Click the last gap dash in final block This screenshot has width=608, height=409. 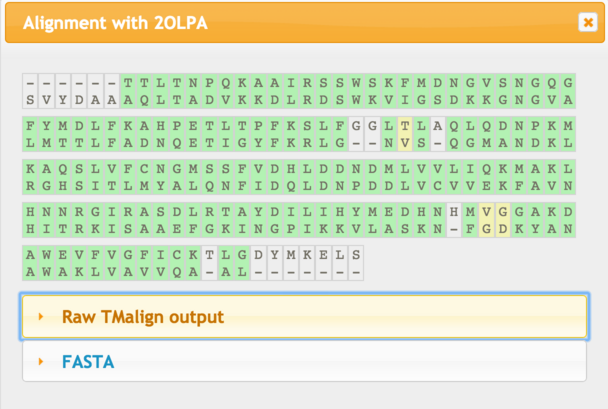pyautogui.click(x=355, y=271)
